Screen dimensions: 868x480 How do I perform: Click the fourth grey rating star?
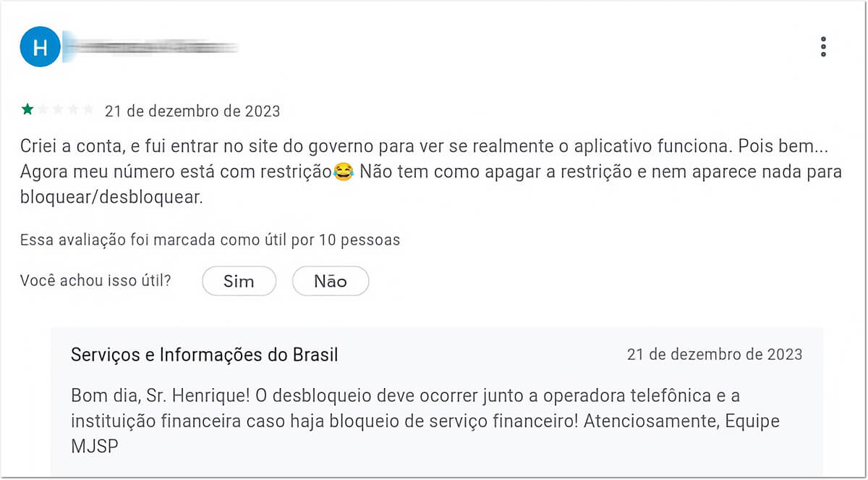(73, 110)
